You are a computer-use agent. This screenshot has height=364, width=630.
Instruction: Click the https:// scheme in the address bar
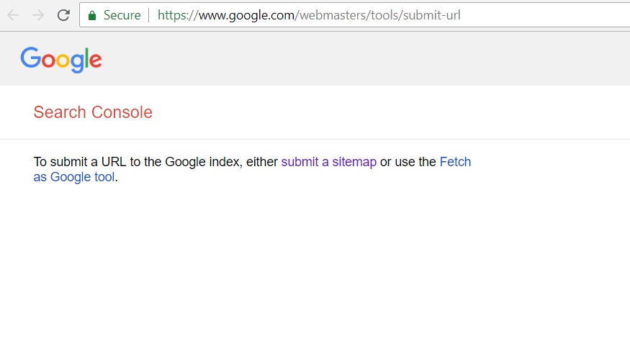[x=178, y=15]
